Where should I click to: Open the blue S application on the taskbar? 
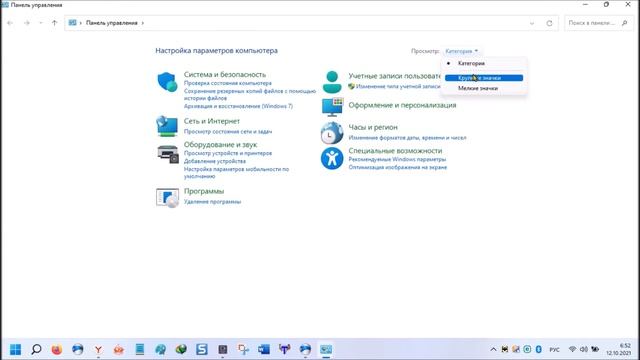pos(202,349)
